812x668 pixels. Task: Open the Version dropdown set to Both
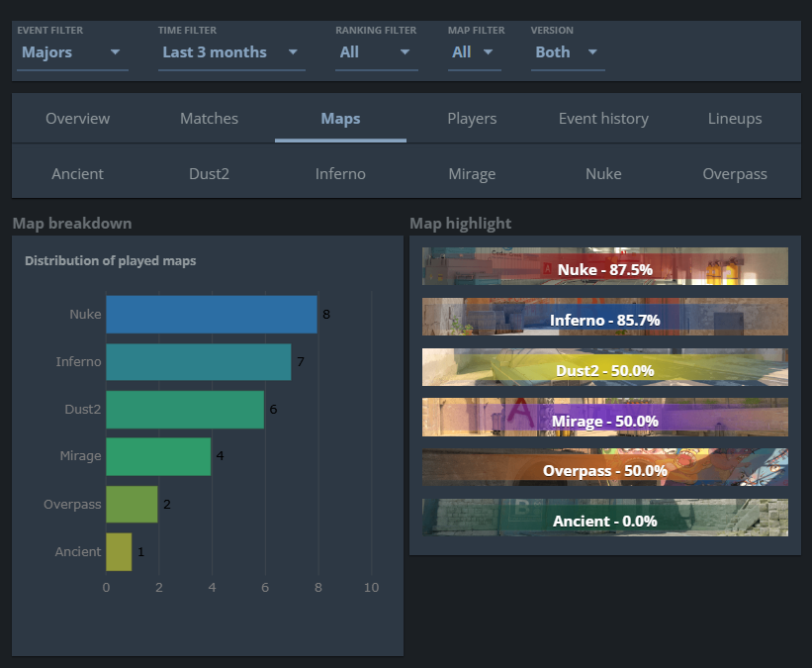(x=568, y=52)
